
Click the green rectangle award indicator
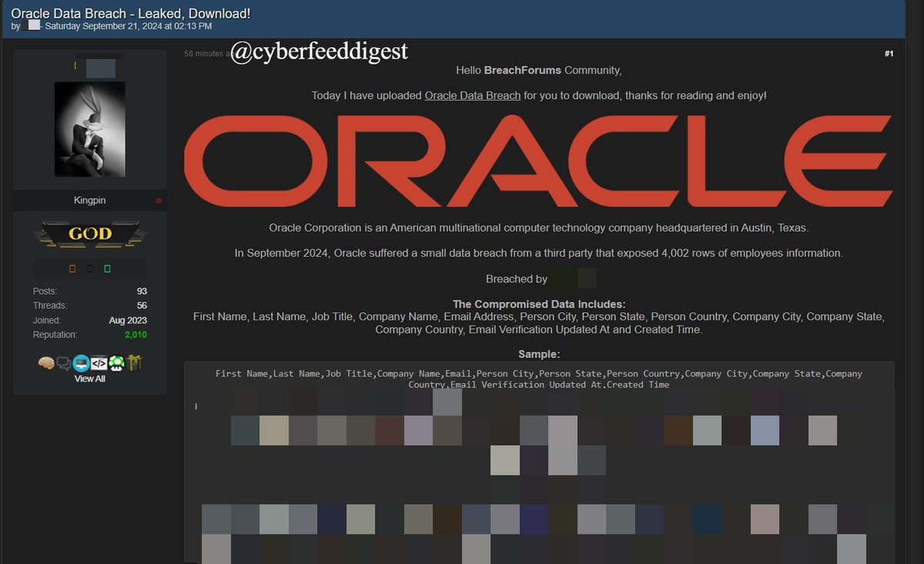click(x=108, y=269)
